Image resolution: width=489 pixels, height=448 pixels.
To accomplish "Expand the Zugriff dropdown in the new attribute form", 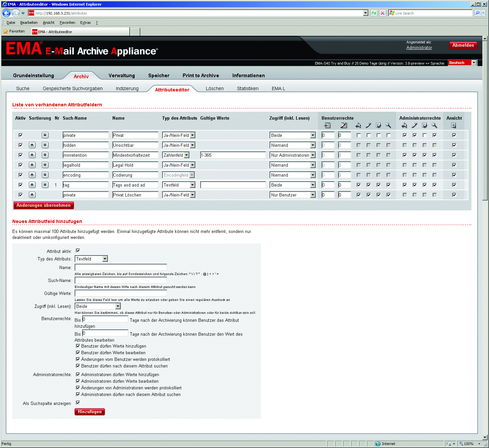I will 118,306.
